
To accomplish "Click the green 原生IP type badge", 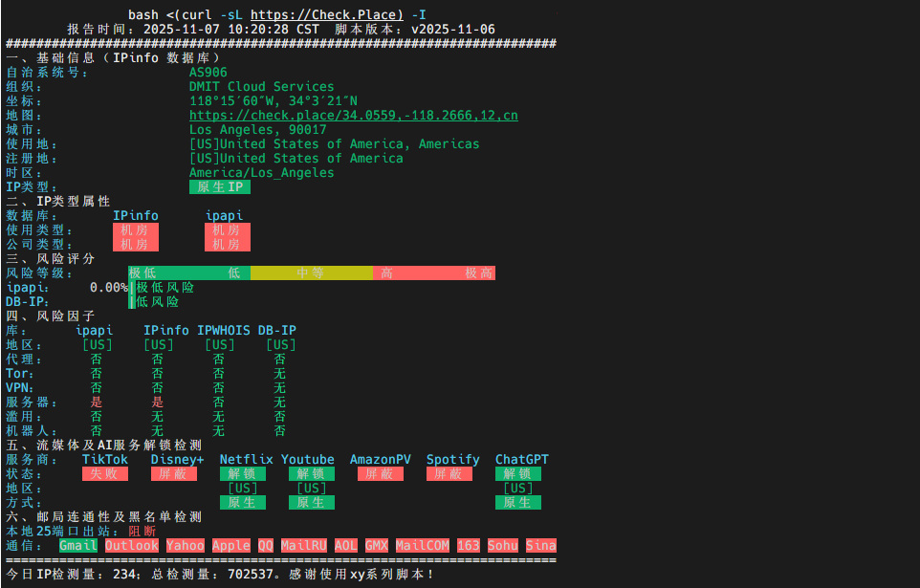I will pos(220,187).
